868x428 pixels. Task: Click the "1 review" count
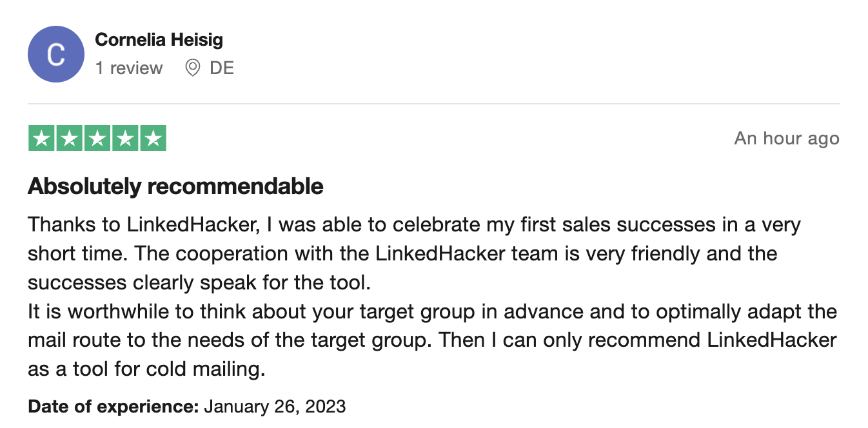(129, 68)
